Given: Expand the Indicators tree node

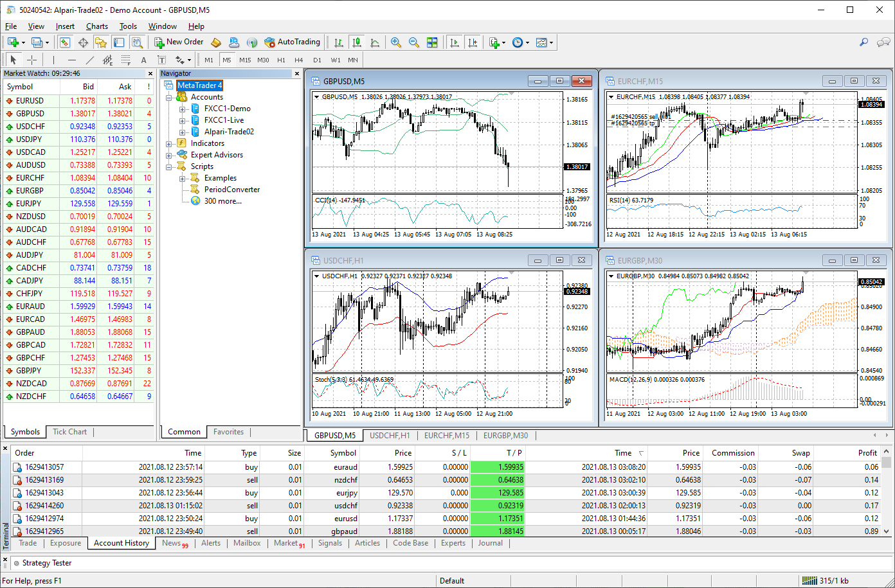Looking at the screenshot, I should [x=169, y=143].
